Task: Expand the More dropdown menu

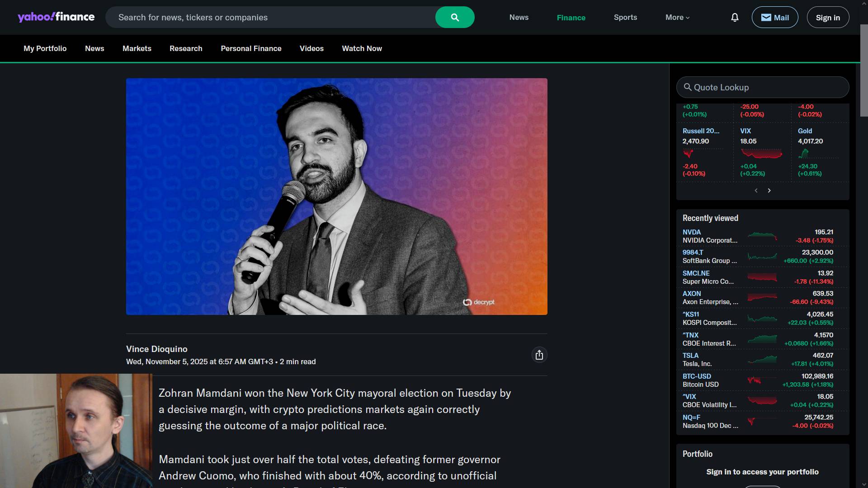Action: tap(677, 17)
